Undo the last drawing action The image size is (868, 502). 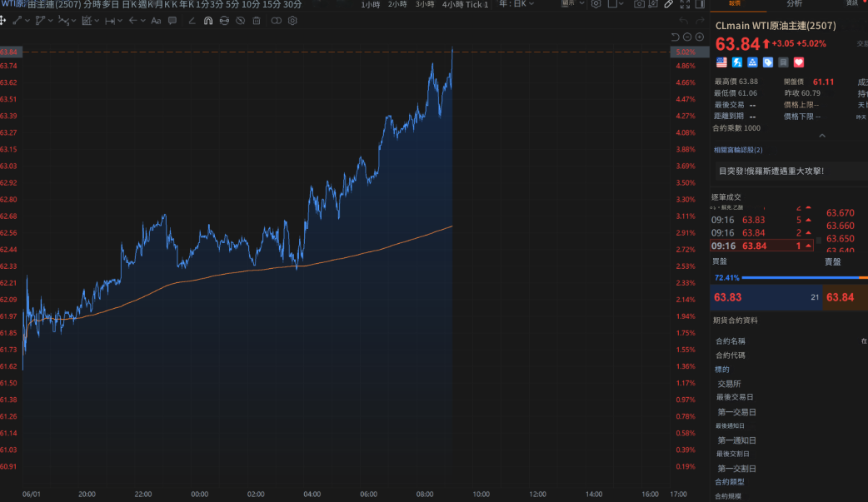pyautogui.click(x=684, y=21)
